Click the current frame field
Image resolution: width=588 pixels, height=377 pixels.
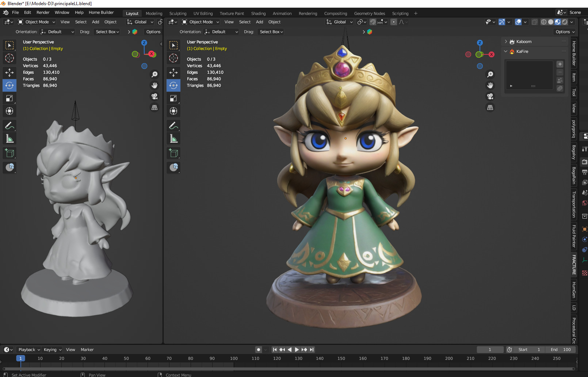tap(490, 350)
